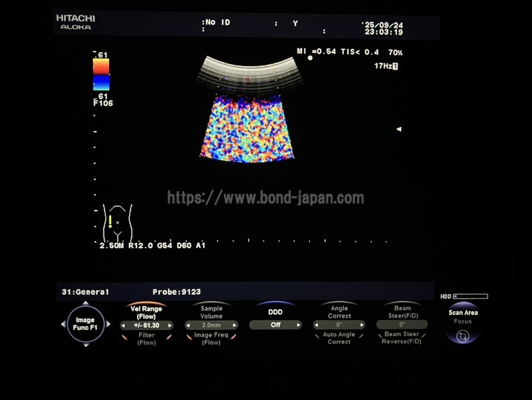
Task: Click the body mark pictogram
Action: (x=117, y=222)
